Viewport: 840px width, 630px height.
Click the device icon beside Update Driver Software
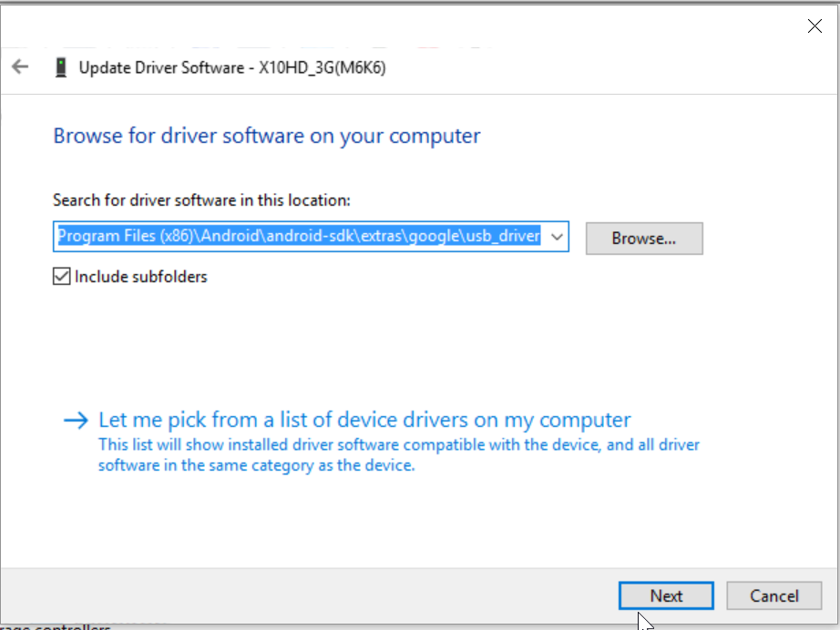tap(61, 67)
